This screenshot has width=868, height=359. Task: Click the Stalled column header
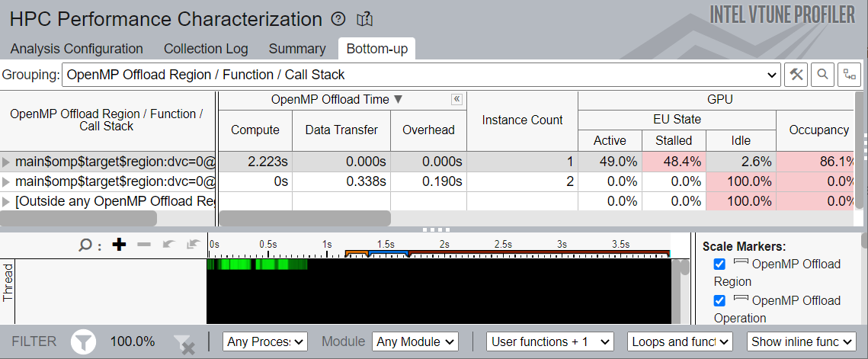(674, 140)
